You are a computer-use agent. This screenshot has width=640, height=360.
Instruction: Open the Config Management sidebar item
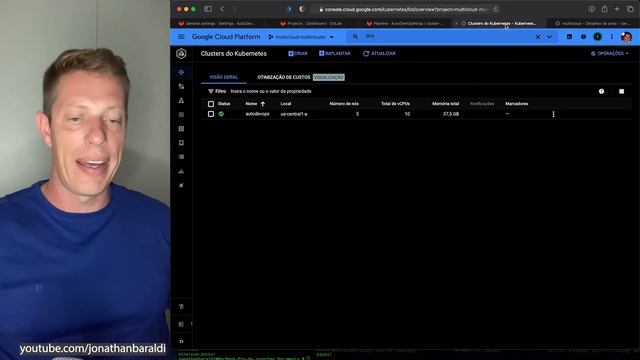click(181, 185)
